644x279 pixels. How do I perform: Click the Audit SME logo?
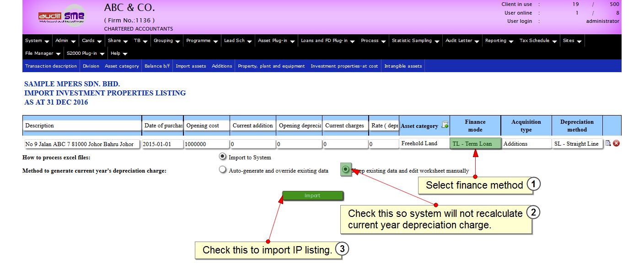point(61,16)
